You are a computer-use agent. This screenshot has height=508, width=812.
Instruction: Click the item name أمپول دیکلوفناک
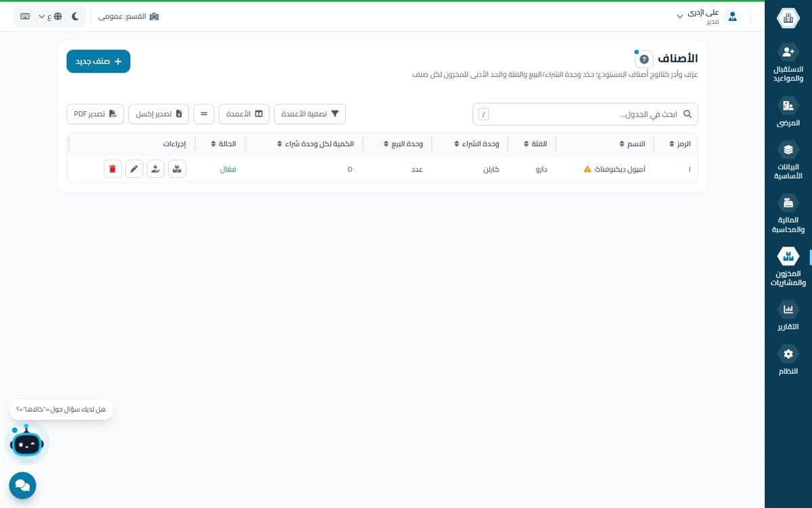pyautogui.click(x=620, y=169)
